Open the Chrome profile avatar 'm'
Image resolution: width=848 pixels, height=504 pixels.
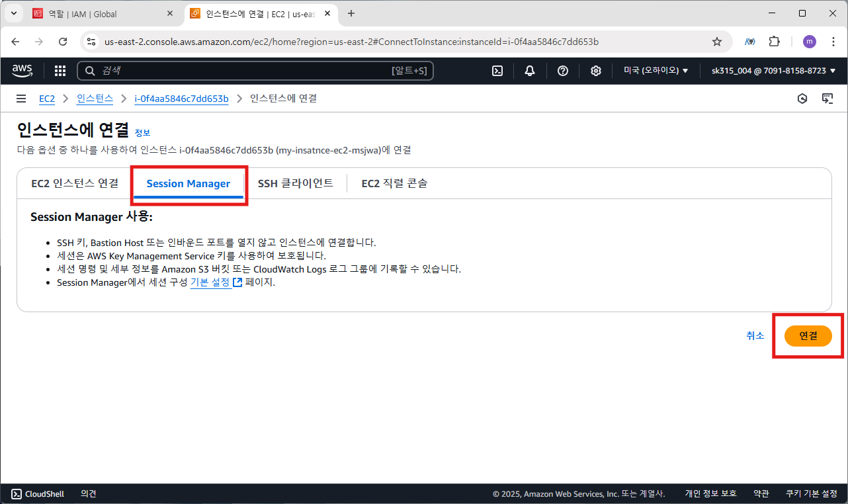click(x=810, y=42)
